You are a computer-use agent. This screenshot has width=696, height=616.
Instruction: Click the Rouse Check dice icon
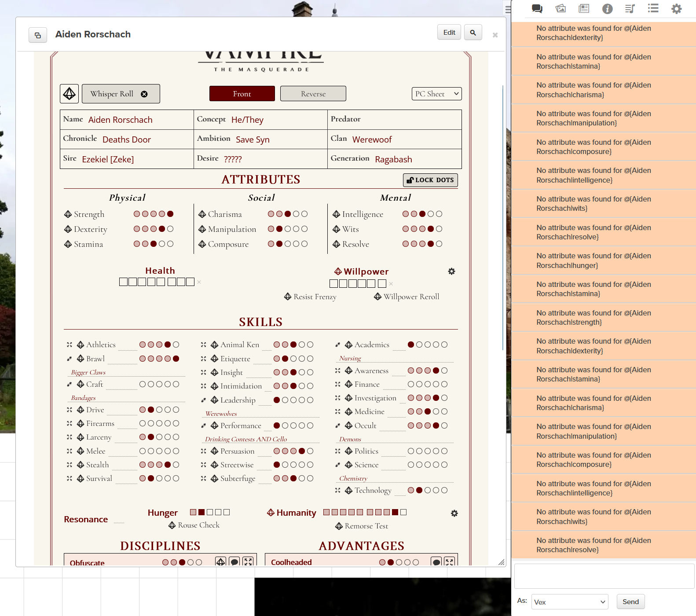tap(172, 525)
